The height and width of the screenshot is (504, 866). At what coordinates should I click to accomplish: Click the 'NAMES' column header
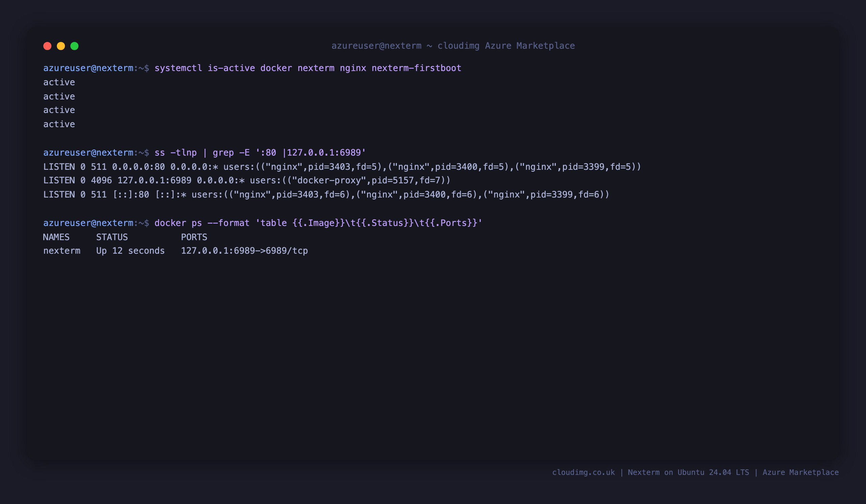click(56, 237)
